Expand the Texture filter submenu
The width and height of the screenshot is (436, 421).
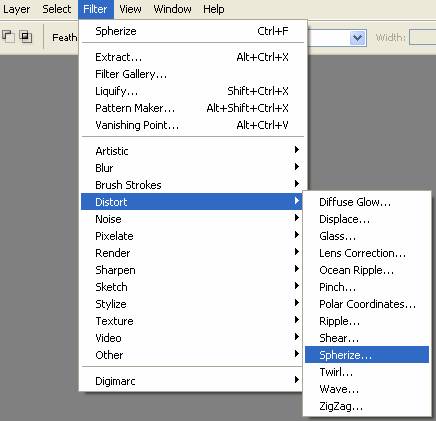(192, 321)
